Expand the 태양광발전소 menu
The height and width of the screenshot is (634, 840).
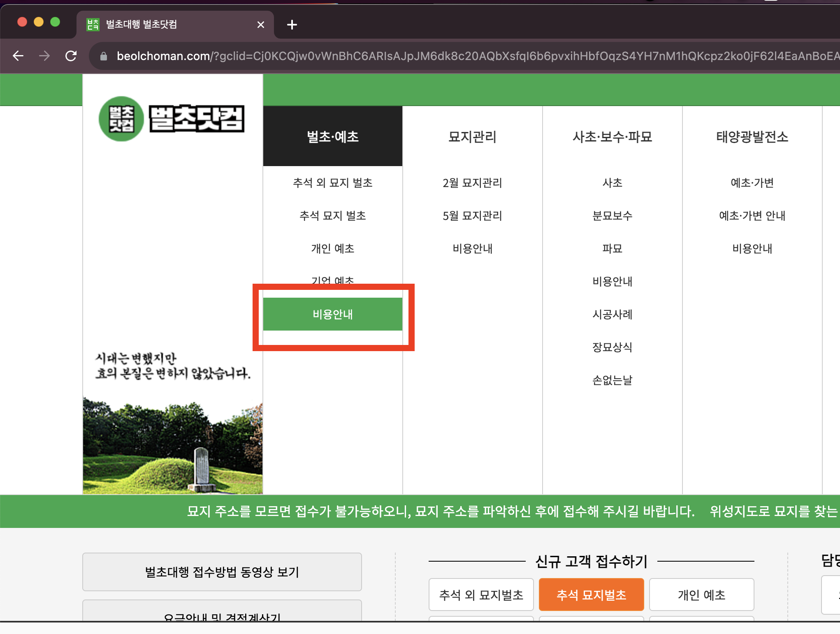point(752,137)
